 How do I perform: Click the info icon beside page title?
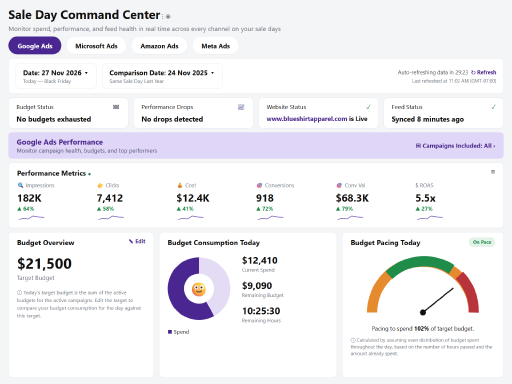(168, 16)
